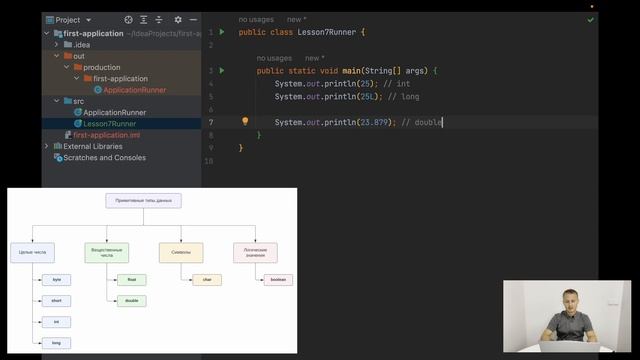Click the 'no usages' hint above main method

tap(274, 58)
